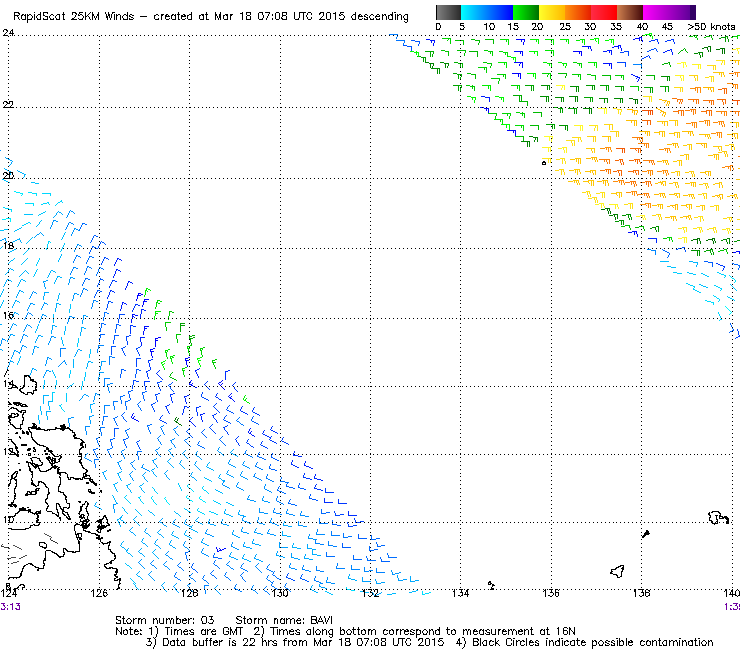
Task: Click the island outline near 10N 140E
Action: click(718, 518)
